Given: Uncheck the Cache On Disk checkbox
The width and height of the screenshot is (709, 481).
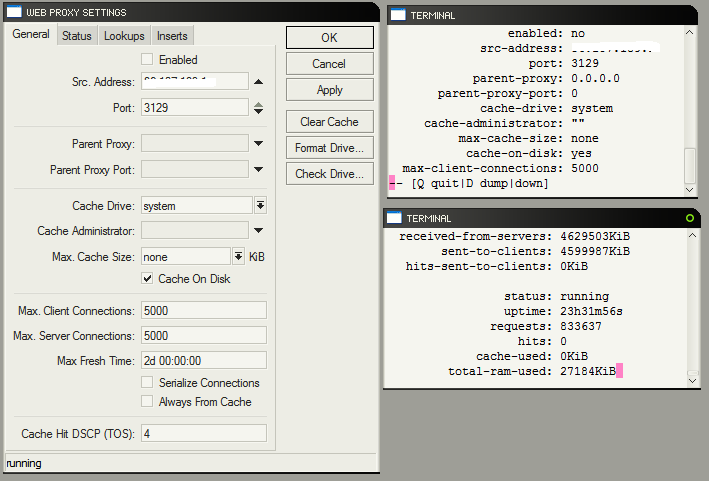Looking at the screenshot, I should coord(147,278).
